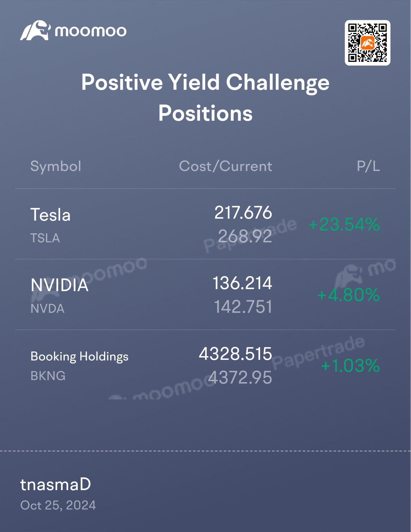Click Tesla gain +23.54%
This screenshot has height=532, width=411.
pyautogui.click(x=344, y=225)
